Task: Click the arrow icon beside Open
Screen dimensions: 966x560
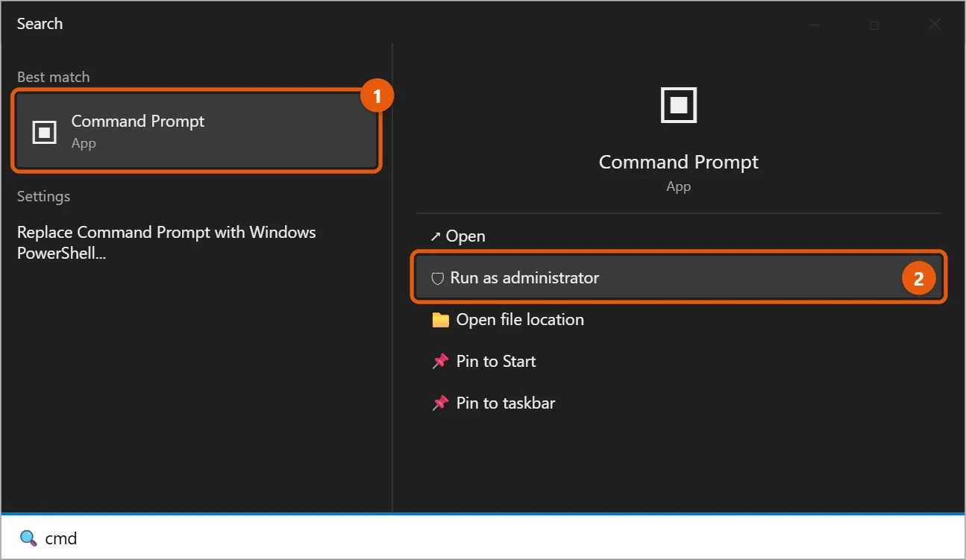Action: click(436, 236)
